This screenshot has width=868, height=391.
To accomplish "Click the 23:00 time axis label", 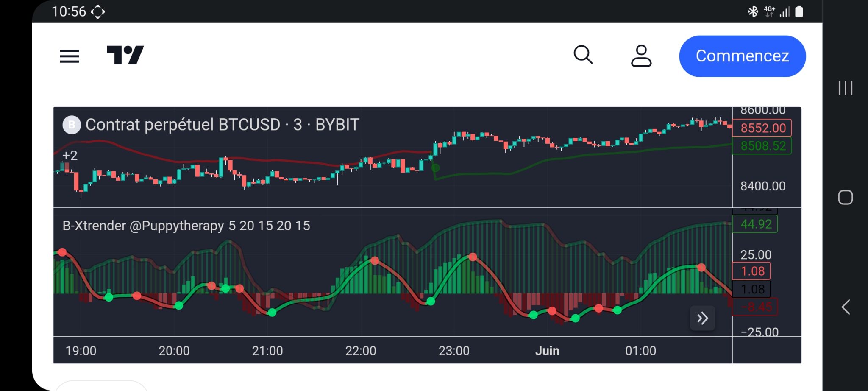I will [x=454, y=351].
